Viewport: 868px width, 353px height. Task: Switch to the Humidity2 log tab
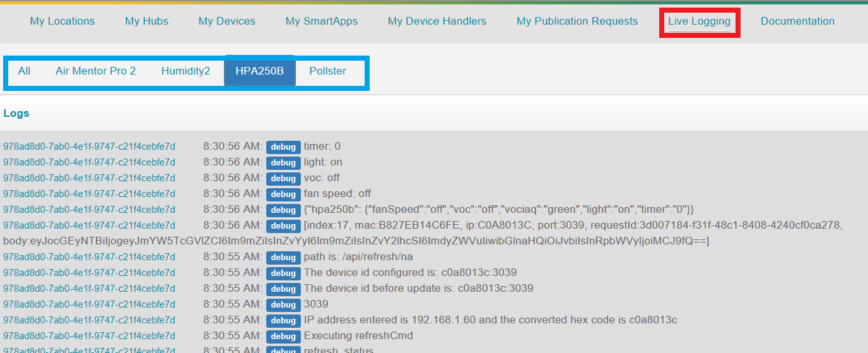(x=185, y=71)
